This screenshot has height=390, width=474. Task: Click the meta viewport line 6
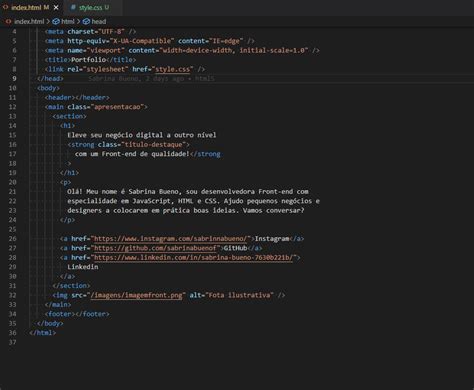click(x=182, y=50)
